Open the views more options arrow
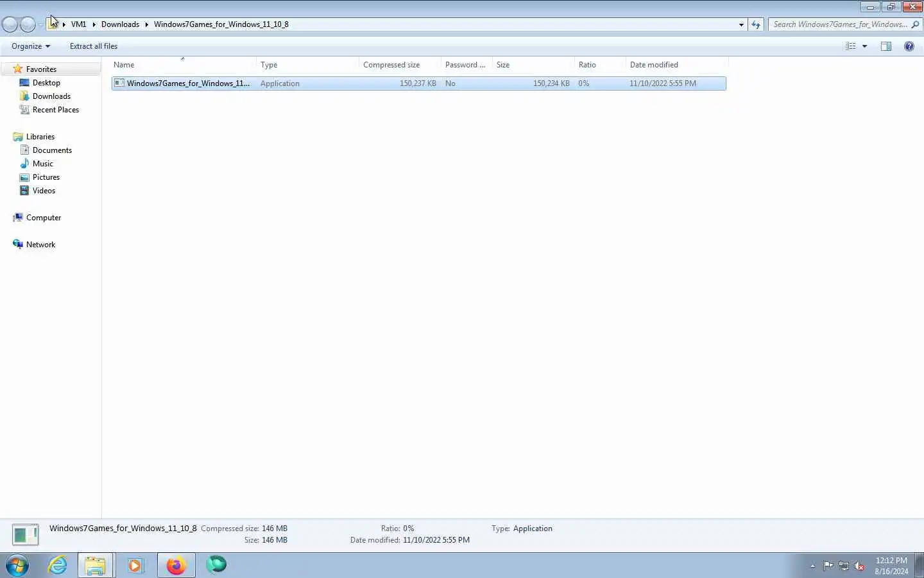The image size is (924, 578). pos(864,46)
